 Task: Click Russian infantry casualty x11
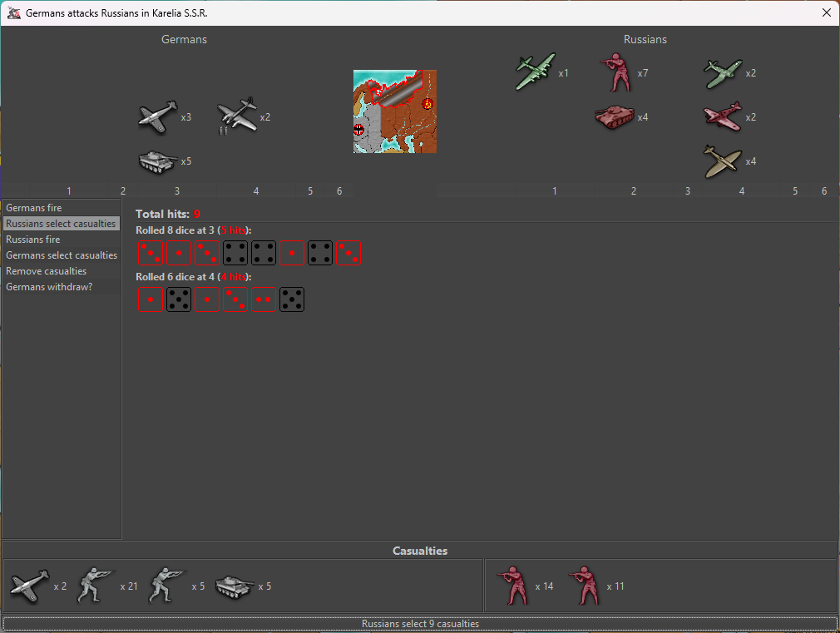(x=585, y=586)
